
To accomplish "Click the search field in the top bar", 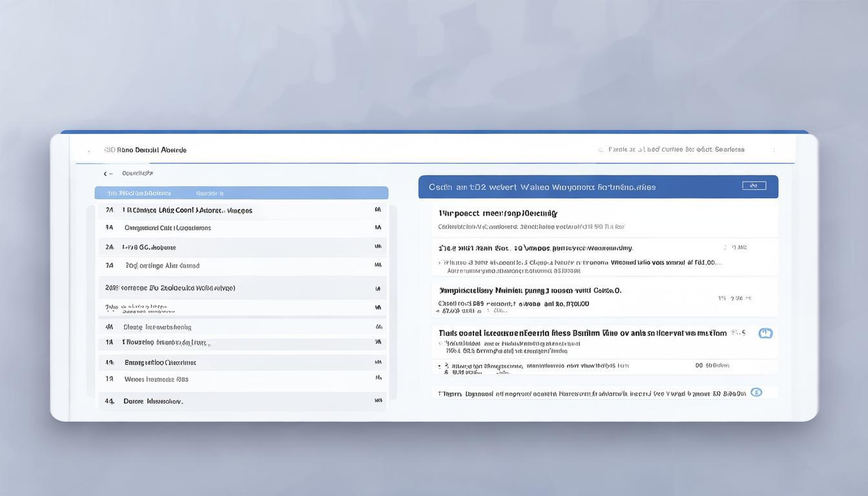I will point(676,150).
